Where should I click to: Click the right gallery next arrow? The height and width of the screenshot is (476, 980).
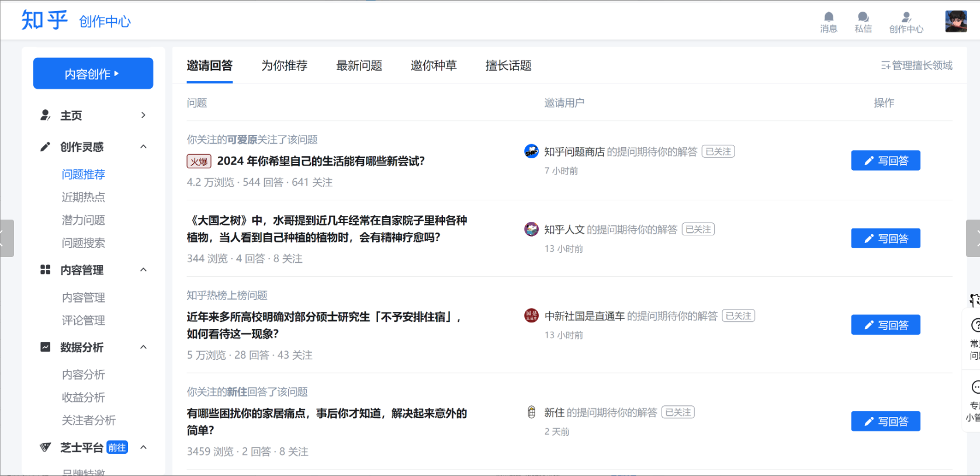coord(974,238)
